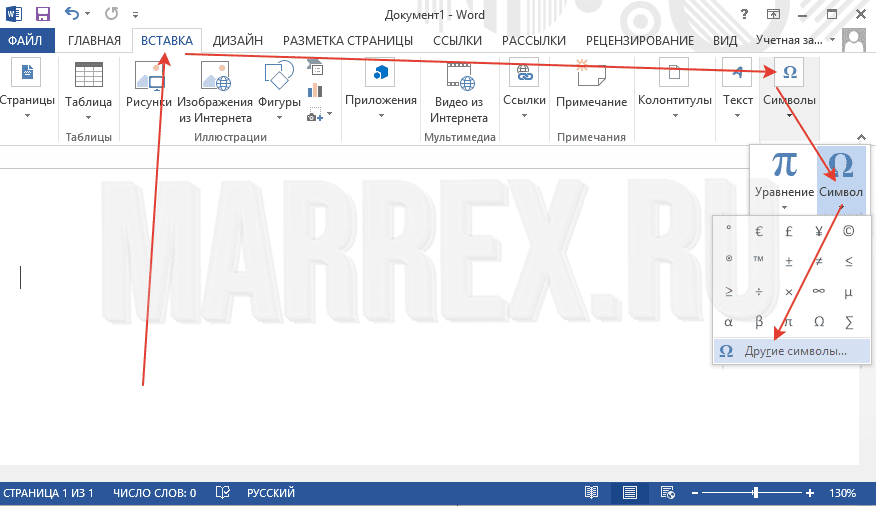Switch to Web Layout view icon
This screenshot has height=506, width=876.
(668, 493)
